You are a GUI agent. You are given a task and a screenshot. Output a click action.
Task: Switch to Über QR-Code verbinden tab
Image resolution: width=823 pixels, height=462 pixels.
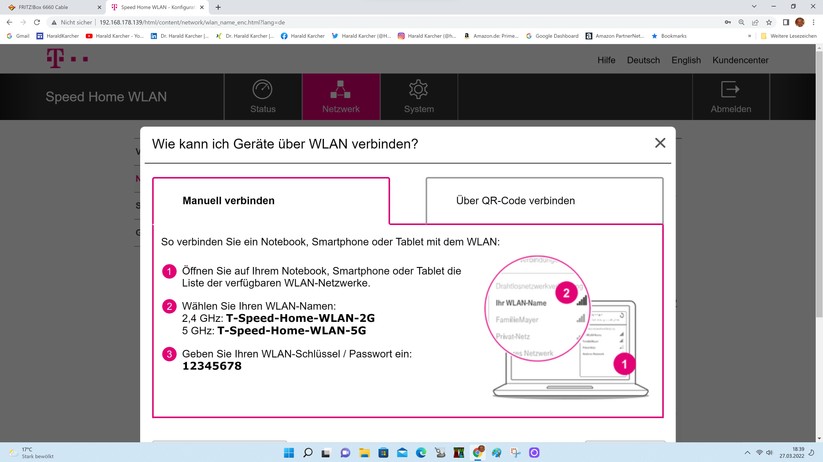[544, 201]
